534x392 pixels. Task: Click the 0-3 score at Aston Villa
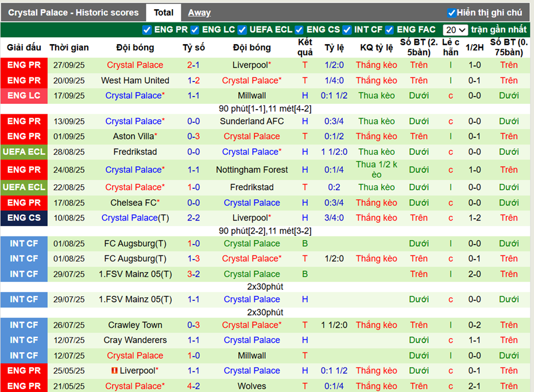[194, 137]
